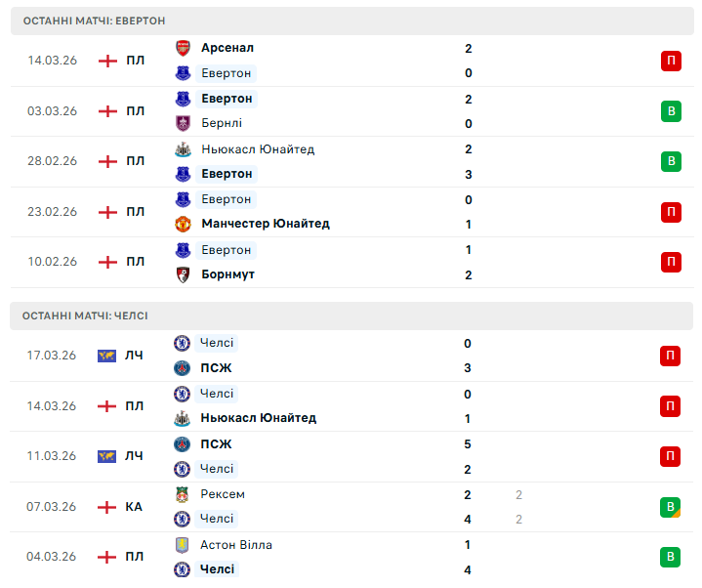Click the Aston Villa crest icon
Image resolution: width=702 pixels, height=588 pixels.
point(182,545)
